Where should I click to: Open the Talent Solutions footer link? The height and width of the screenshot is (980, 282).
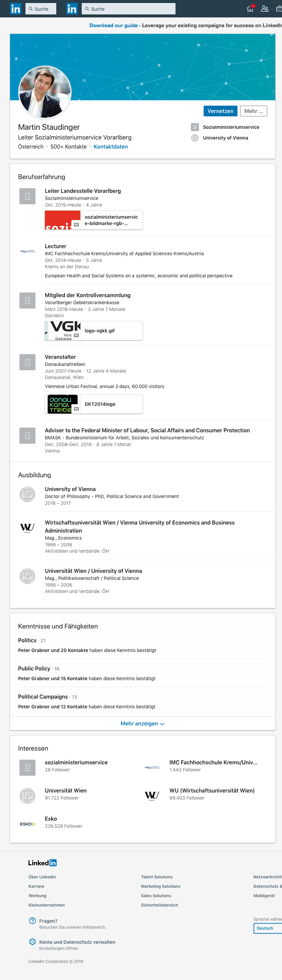(157, 877)
